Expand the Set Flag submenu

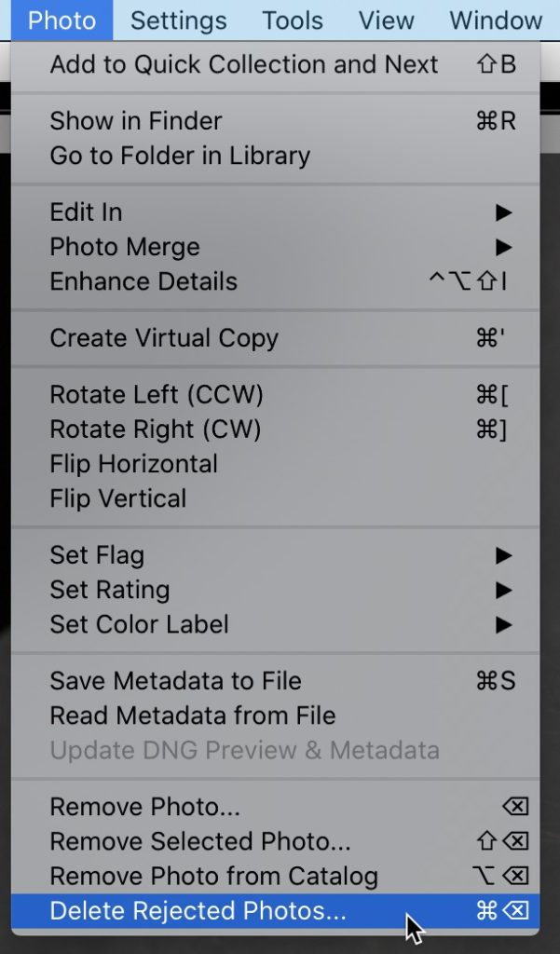pyautogui.click(x=97, y=555)
